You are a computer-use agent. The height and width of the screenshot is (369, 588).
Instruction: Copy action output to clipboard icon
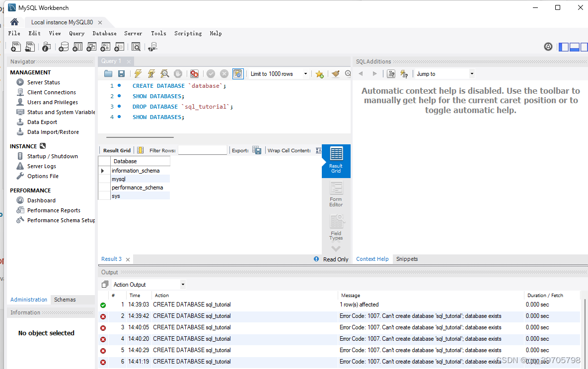[x=105, y=284]
